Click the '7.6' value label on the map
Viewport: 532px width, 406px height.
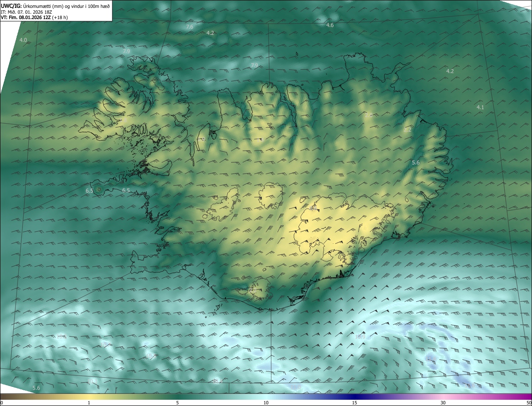pos(190,27)
